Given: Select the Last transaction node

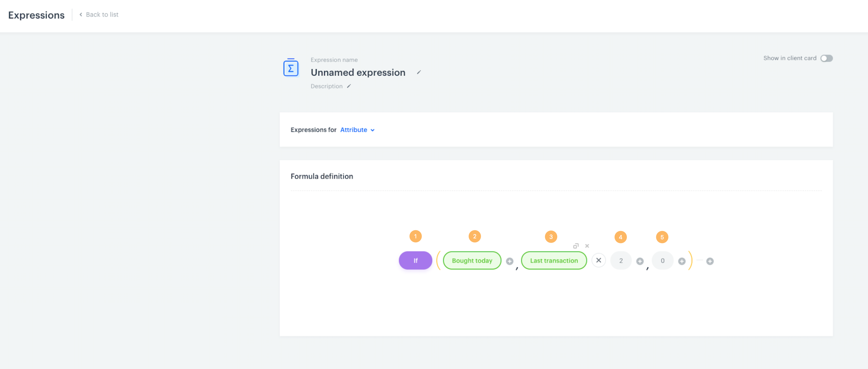Looking at the screenshot, I should [554, 260].
